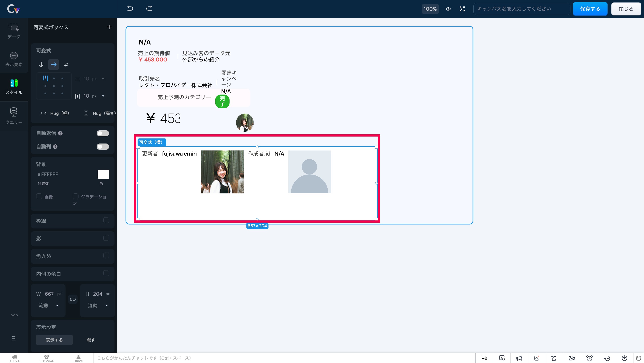The image size is (644, 363).
Task: Open the alarm clock icon in bottom bar
Action: click(589, 358)
